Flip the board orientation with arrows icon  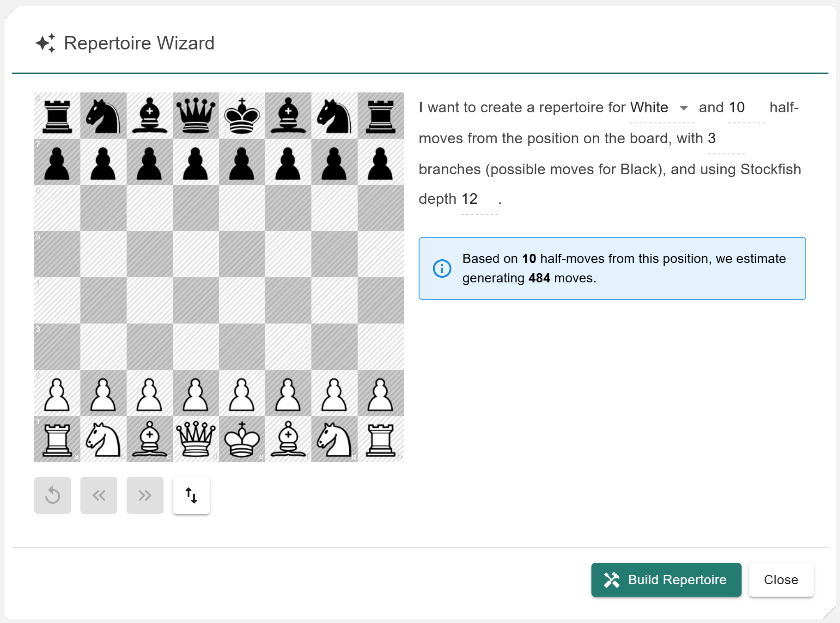pos(191,495)
